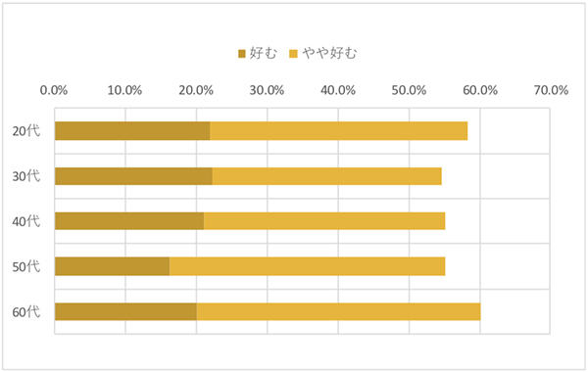Select the light やや好む bar segment for 40代

(x=324, y=221)
